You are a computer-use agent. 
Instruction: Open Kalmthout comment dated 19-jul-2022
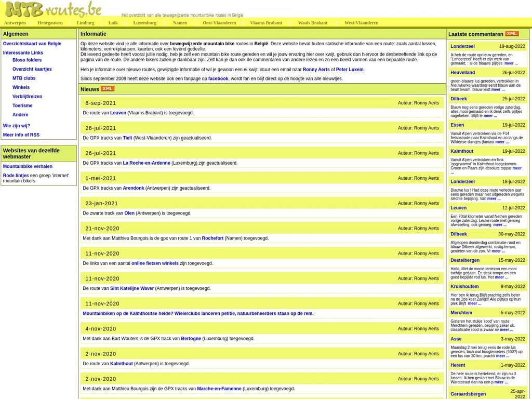coord(462,151)
